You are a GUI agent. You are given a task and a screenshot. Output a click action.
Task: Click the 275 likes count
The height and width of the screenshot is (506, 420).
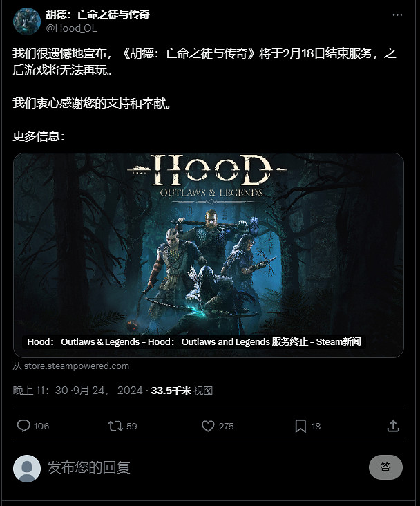(226, 426)
